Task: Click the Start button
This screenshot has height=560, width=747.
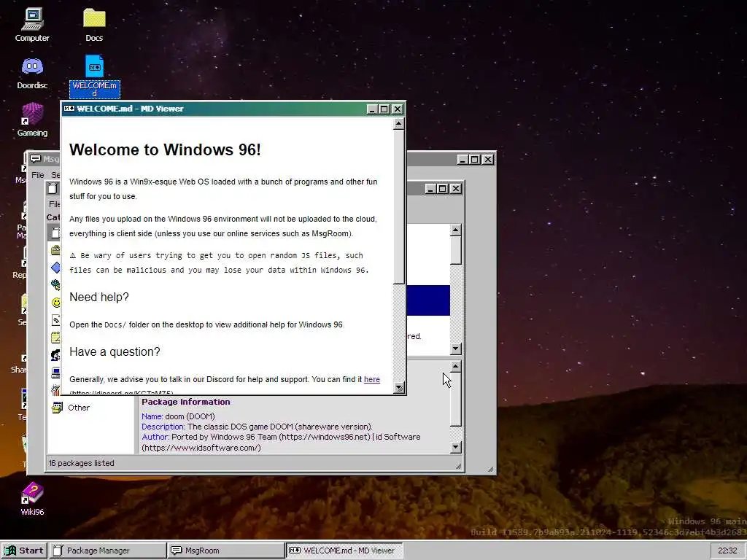Action: pyautogui.click(x=24, y=551)
